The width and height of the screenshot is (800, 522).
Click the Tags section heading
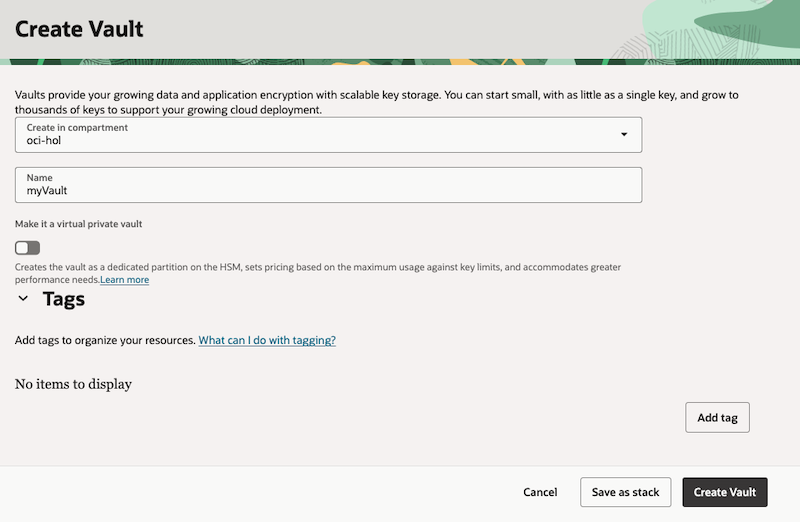coord(64,299)
